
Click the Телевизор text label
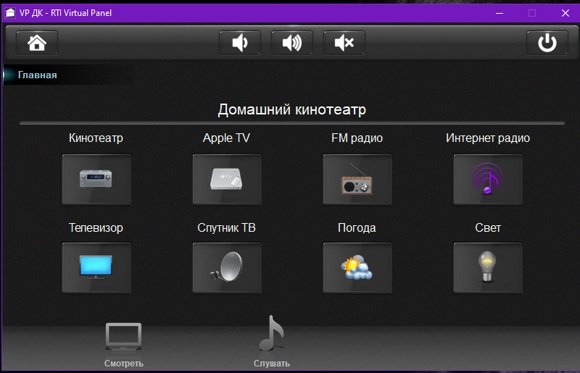(96, 228)
